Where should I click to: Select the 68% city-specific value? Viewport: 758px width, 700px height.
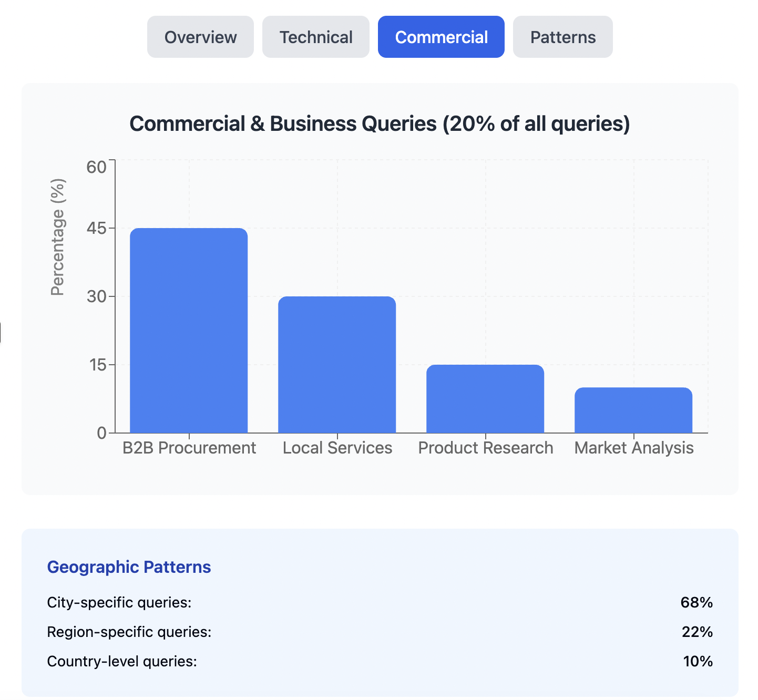696,602
